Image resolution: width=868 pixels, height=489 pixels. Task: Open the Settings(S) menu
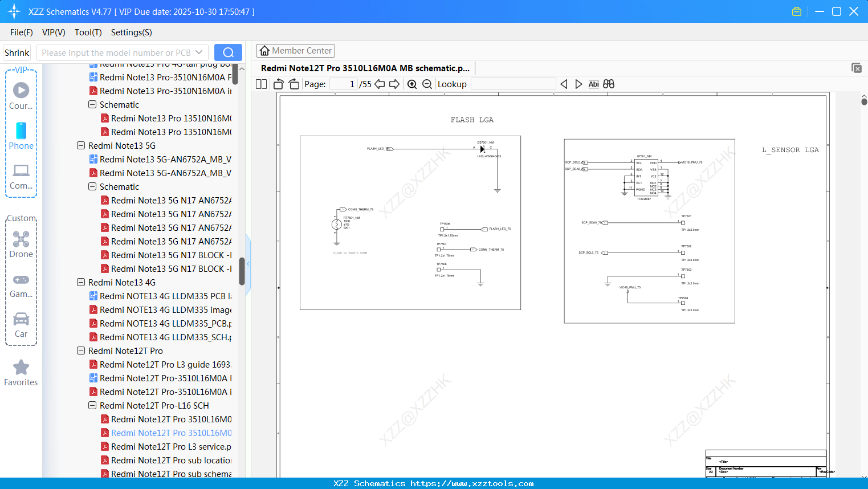tap(131, 32)
